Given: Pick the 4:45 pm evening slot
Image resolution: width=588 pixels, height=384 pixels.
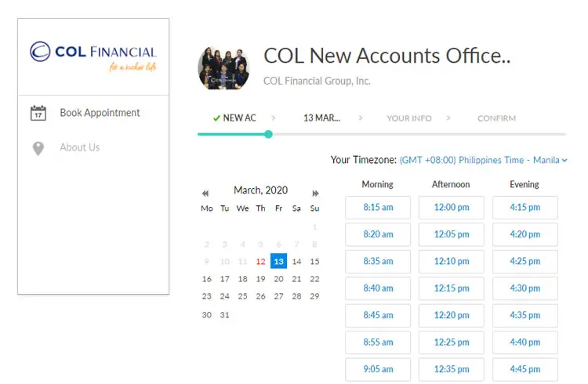Looking at the screenshot, I should click(x=525, y=369).
